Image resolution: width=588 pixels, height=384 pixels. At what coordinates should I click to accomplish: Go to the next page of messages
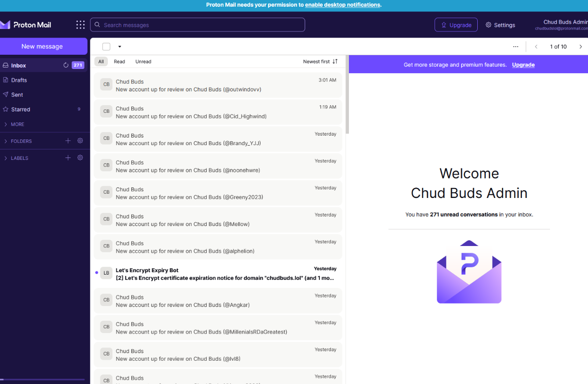[x=580, y=47]
